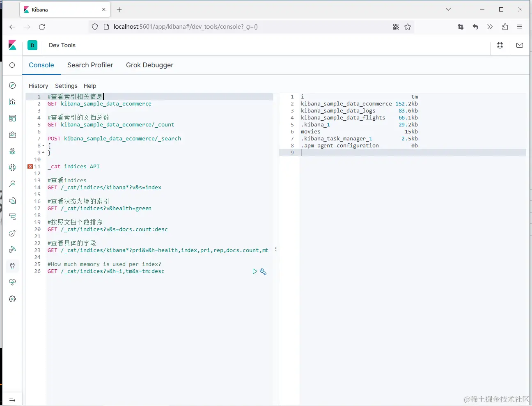Click the editor panel divider handle
The image size is (532, 406).
click(276, 249)
